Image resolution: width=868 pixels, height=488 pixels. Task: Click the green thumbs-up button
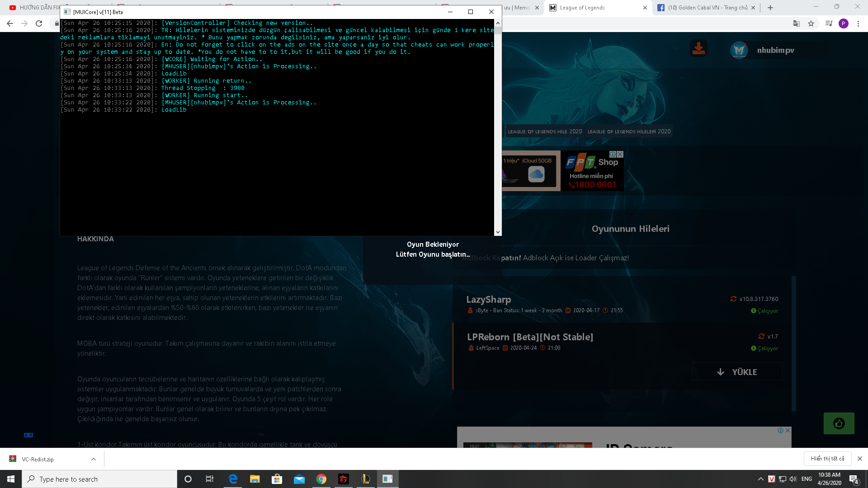pyautogui.click(x=839, y=423)
